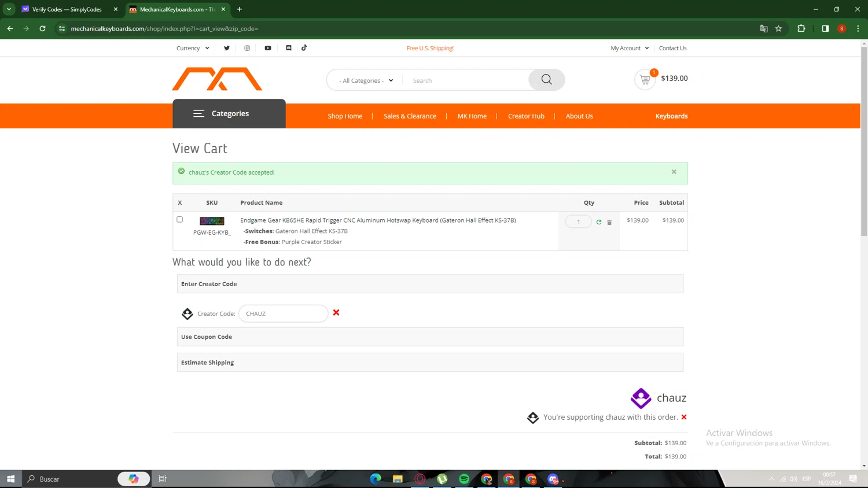Dismiss the Creator Code accepted alert
868x488 pixels.
674,172
